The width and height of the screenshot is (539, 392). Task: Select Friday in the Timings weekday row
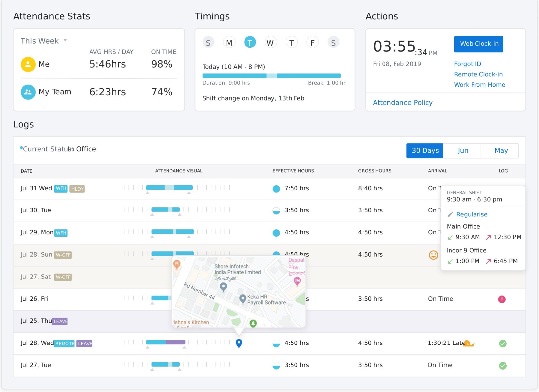coord(312,42)
